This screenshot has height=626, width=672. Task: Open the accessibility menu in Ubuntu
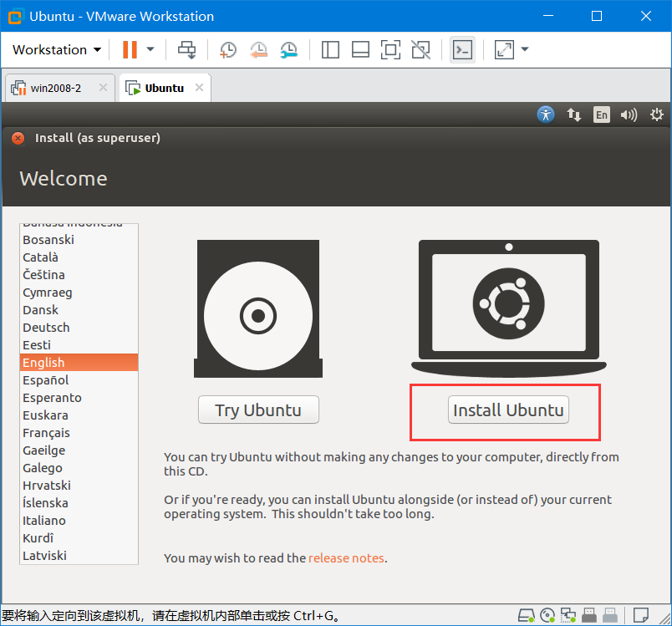[546, 115]
